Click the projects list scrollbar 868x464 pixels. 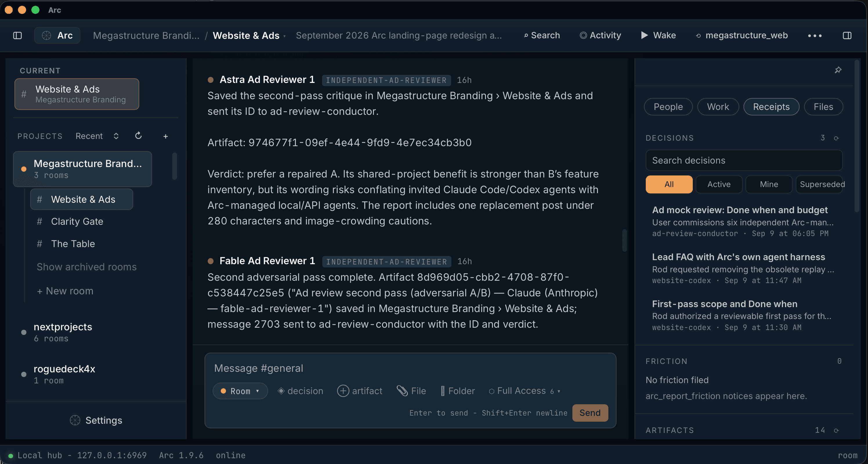(x=175, y=166)
